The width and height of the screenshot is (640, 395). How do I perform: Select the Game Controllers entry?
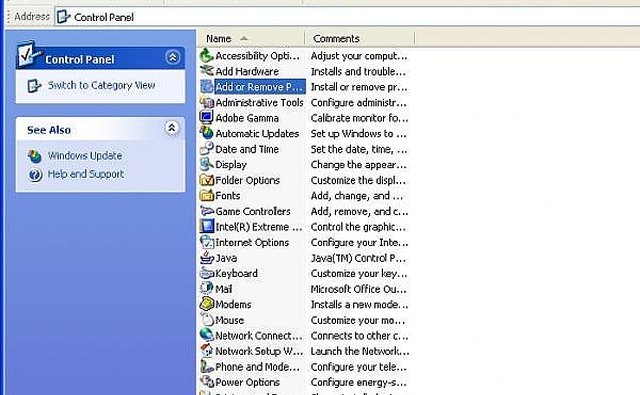(253, 211)
